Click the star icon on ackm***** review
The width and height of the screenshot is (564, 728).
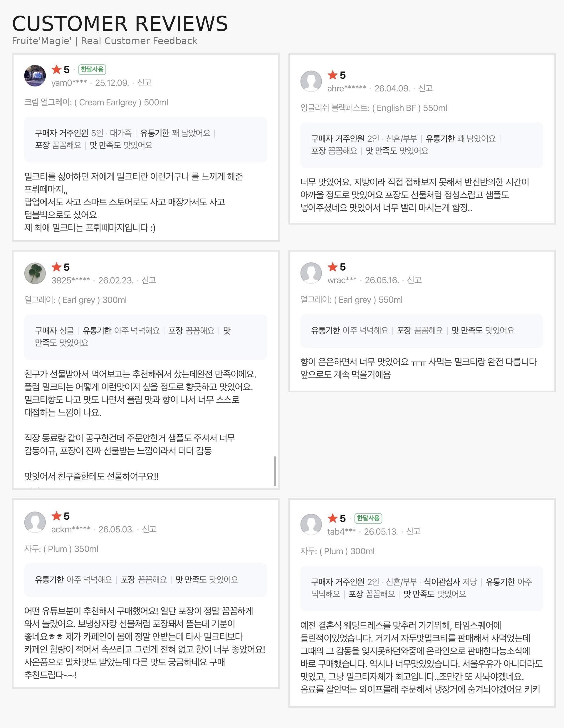[57, 516]
